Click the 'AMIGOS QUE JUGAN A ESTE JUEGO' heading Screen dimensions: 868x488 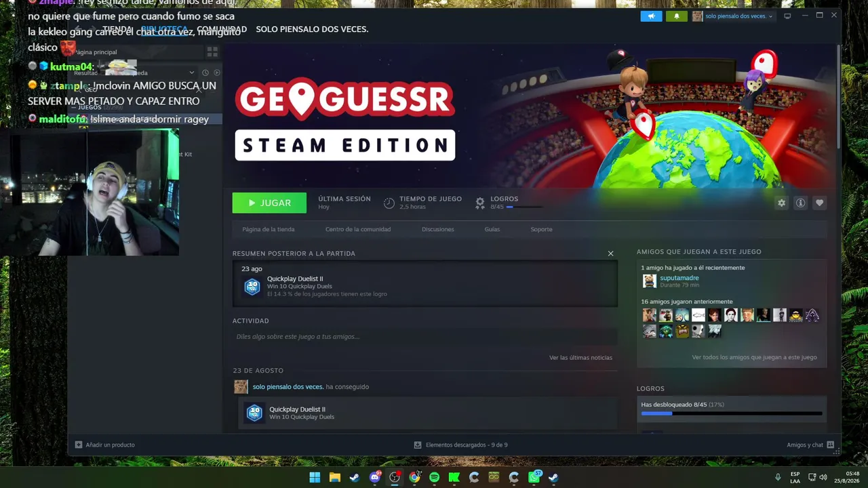(699, 251)
